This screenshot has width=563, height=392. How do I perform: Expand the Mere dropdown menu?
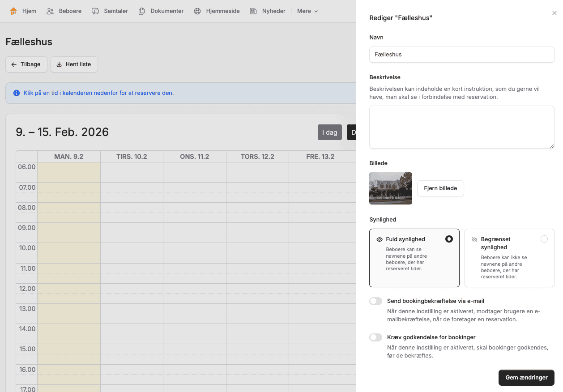pyautogui.click(x=307, y=11)
